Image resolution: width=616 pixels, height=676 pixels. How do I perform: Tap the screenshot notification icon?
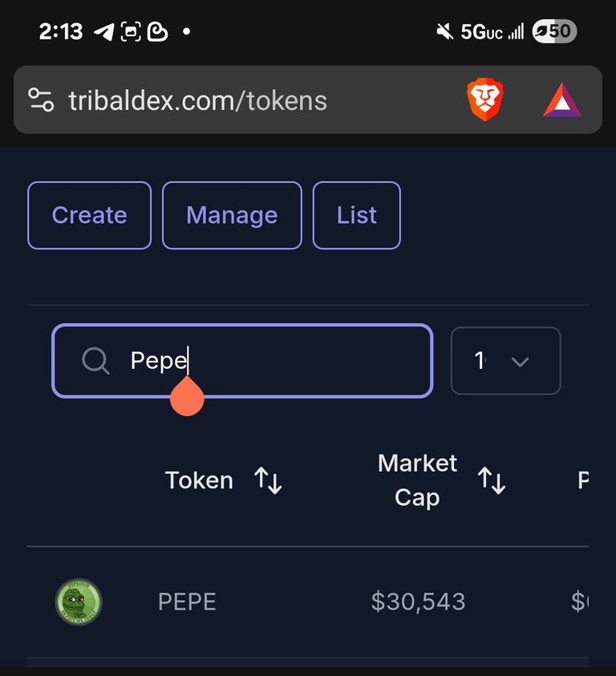[131, 31]
